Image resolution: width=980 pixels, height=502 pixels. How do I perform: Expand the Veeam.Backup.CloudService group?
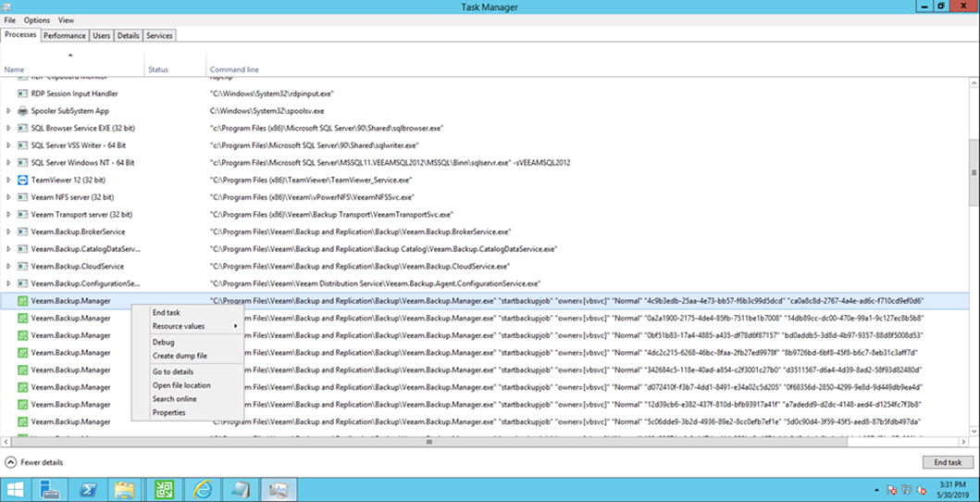[x=8, y=267]
